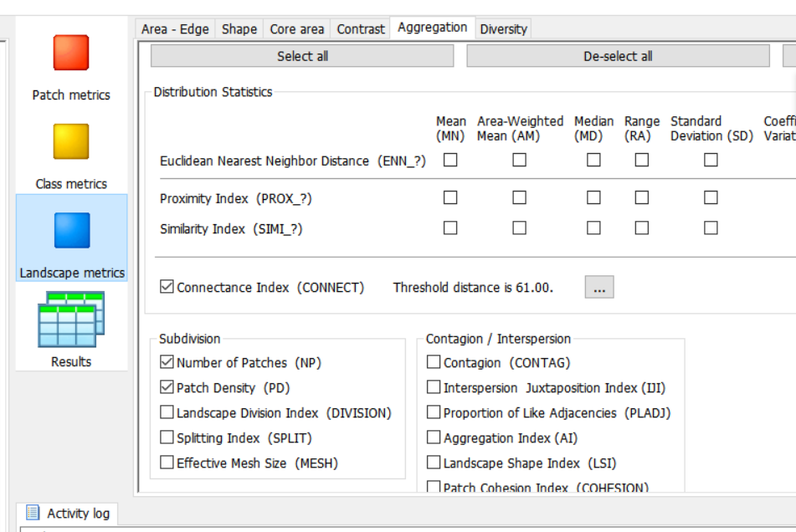Open the Area - Edge tab

pos(175,29)
